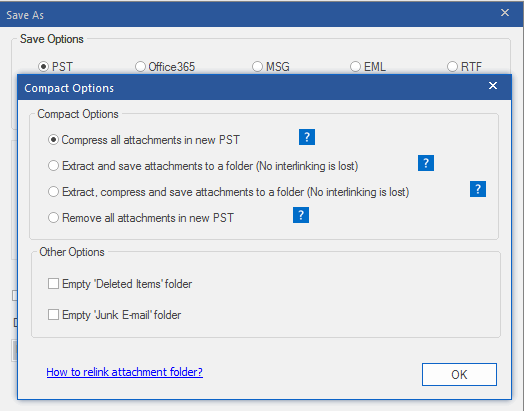This screenshot has height=411, width=524.
Task: Open help for Extract, compress and save option
Action: [x=478, y=189]
